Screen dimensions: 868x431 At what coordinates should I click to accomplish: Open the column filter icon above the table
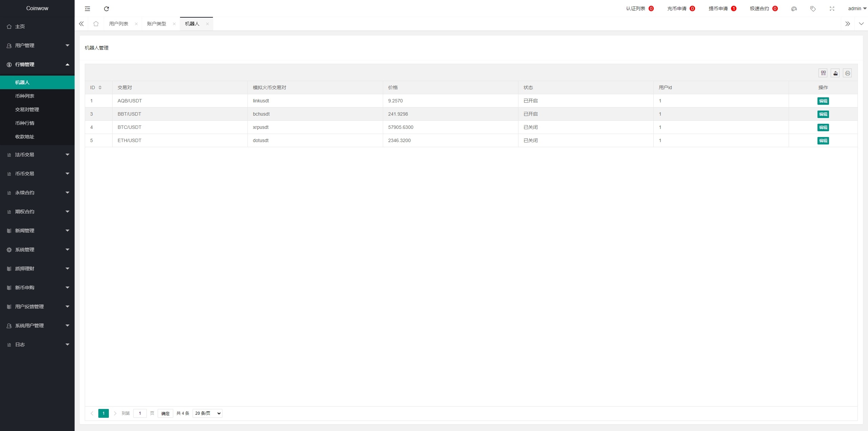[823, 73]
